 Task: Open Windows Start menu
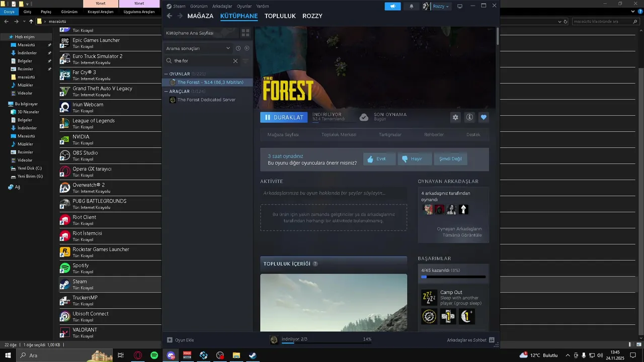(8, 355)
